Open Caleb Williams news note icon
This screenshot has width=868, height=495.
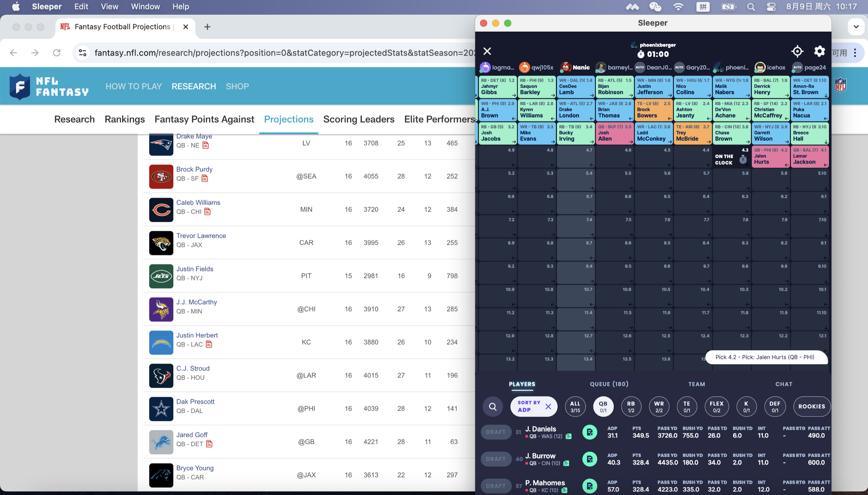click(x=208, y=211)
